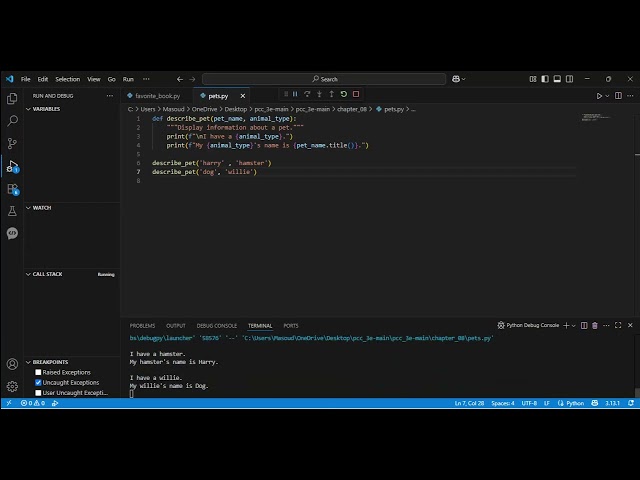640x480 pixels.
Task: Toggle User Uncaught Exceptions checkbox
Action: [x=38, y=393]
